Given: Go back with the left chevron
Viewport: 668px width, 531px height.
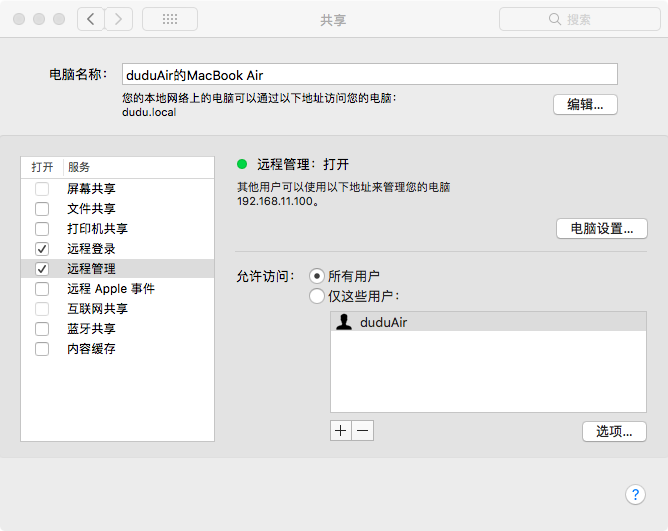Looking at the screenshot, I should pos(91,19).
